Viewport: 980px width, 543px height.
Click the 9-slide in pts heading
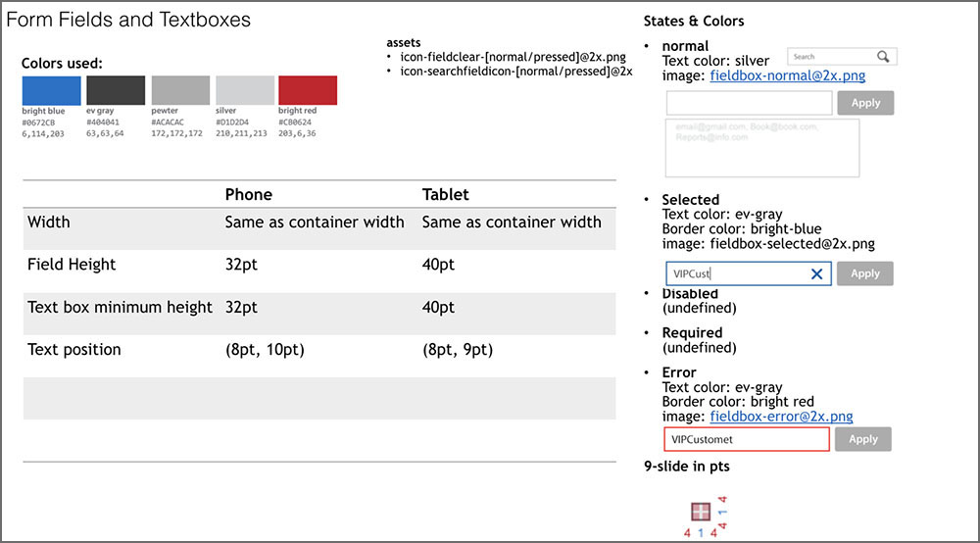(687, 467)
